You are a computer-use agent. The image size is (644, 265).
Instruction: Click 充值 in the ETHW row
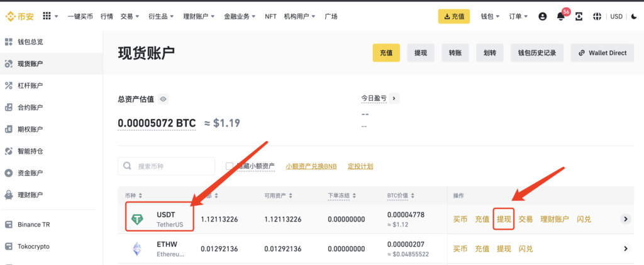(482, 249)
